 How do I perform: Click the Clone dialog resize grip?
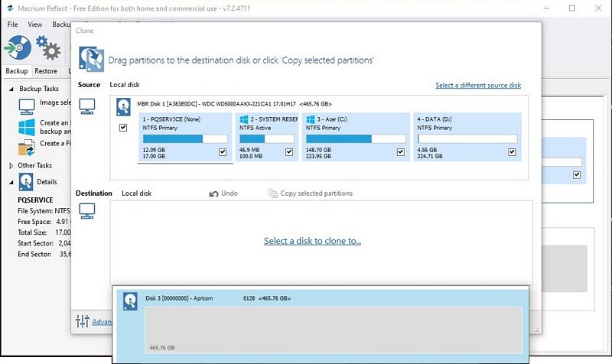coord(538,330)
